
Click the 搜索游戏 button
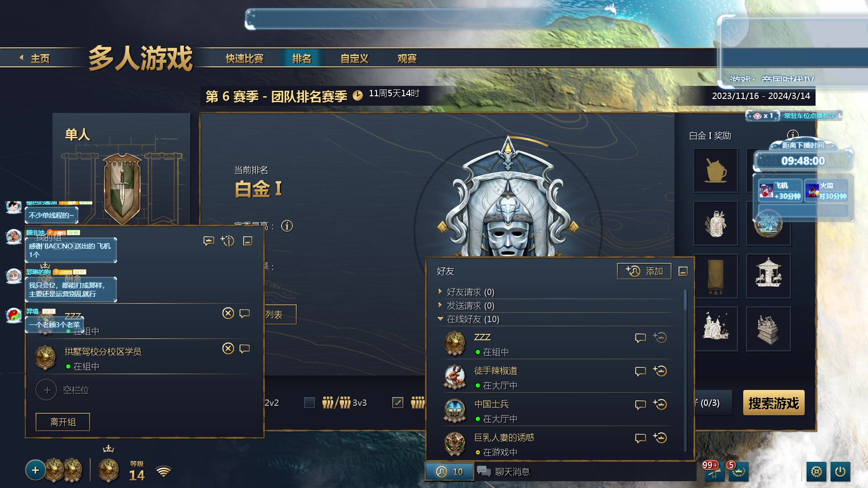coord(774,403)
